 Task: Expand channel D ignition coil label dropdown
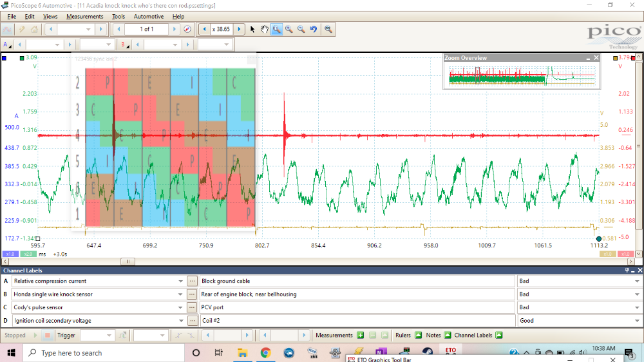point(181,321)
